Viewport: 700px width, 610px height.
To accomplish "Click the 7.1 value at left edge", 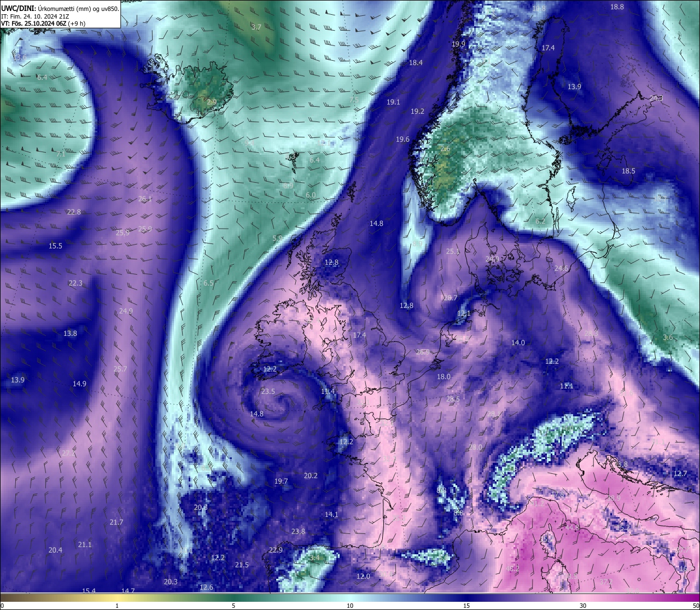I will [61, 154].
